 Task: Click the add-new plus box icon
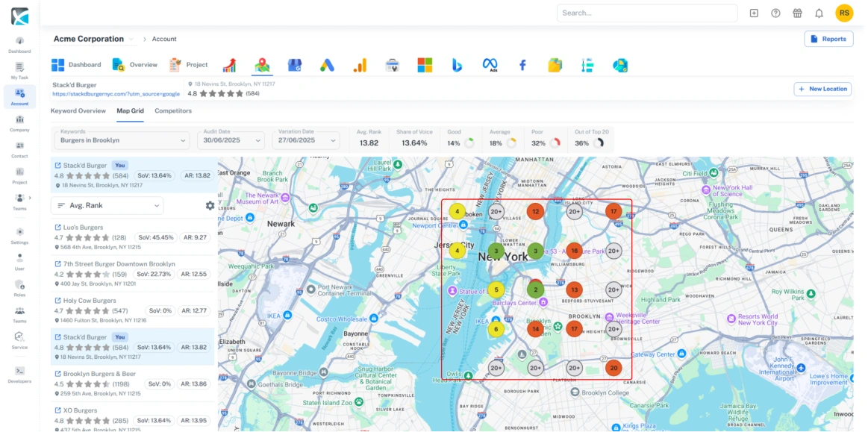754,13
